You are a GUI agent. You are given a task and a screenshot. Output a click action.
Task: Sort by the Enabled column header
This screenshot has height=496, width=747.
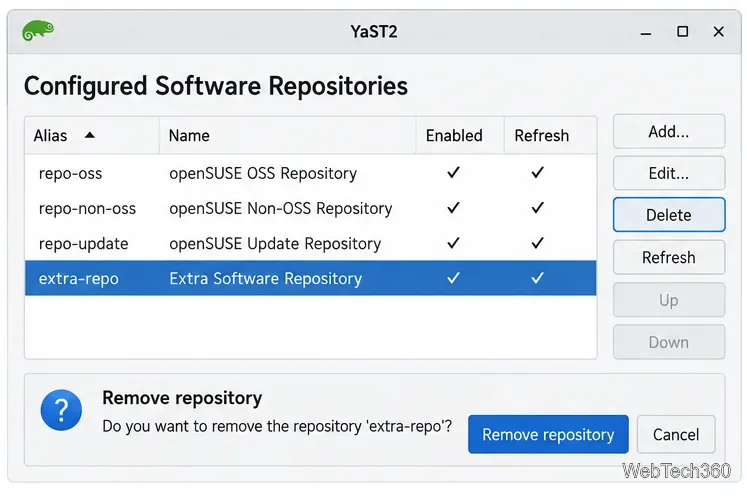point(460,135)
